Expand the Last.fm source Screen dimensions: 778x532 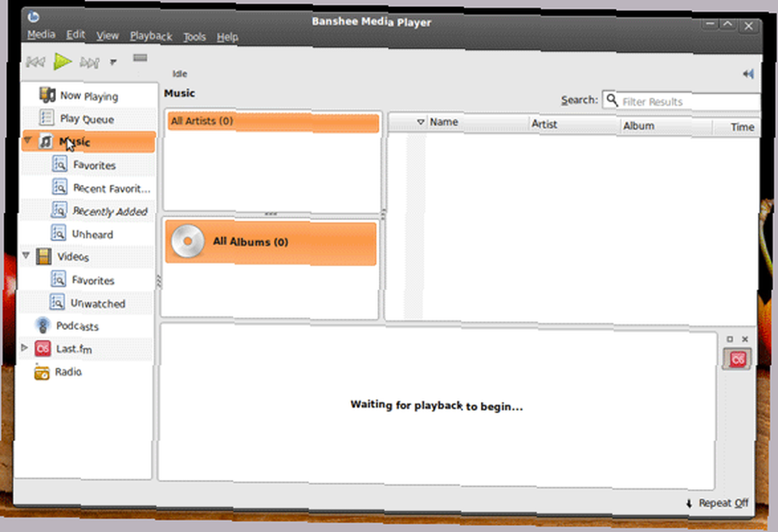click(x=24, y=348)
